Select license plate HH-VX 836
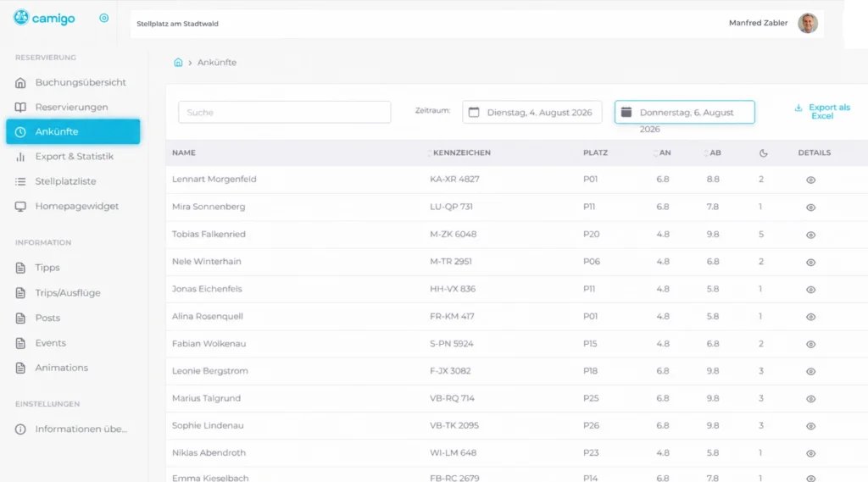Viewport: 868px width, 482px height. pos(453,289)
